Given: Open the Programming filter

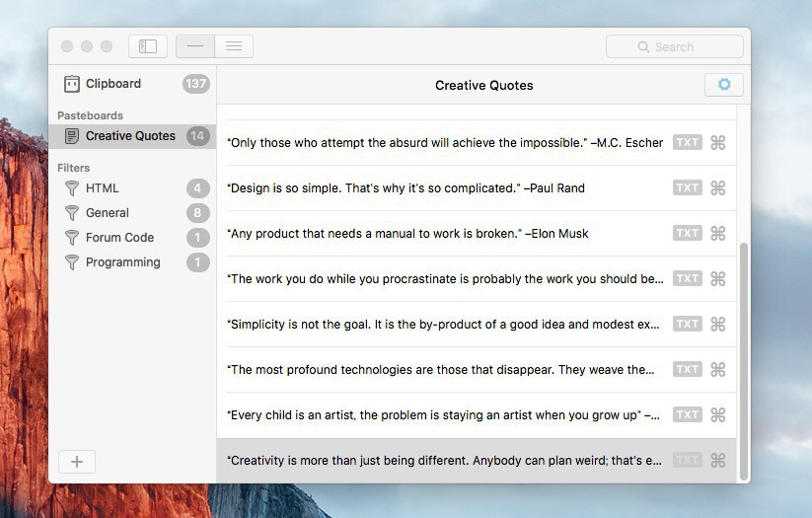Looking at the screenshot, I should tap(133, 262).
